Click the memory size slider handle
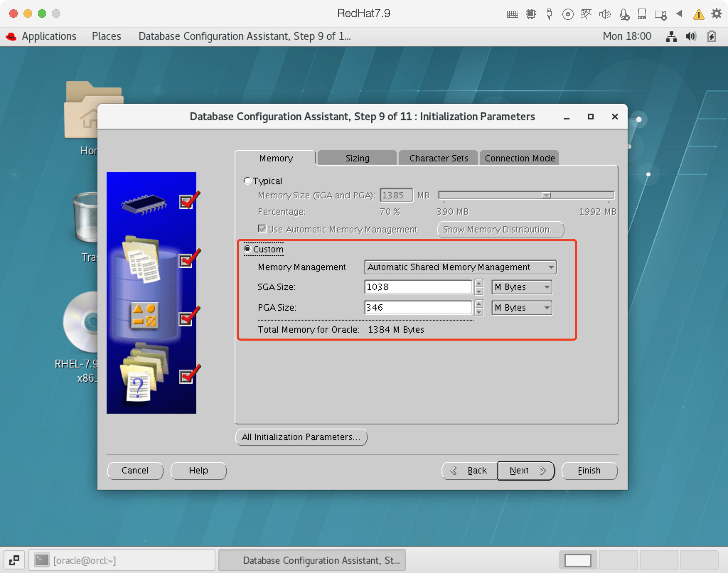 pos(546,195)
